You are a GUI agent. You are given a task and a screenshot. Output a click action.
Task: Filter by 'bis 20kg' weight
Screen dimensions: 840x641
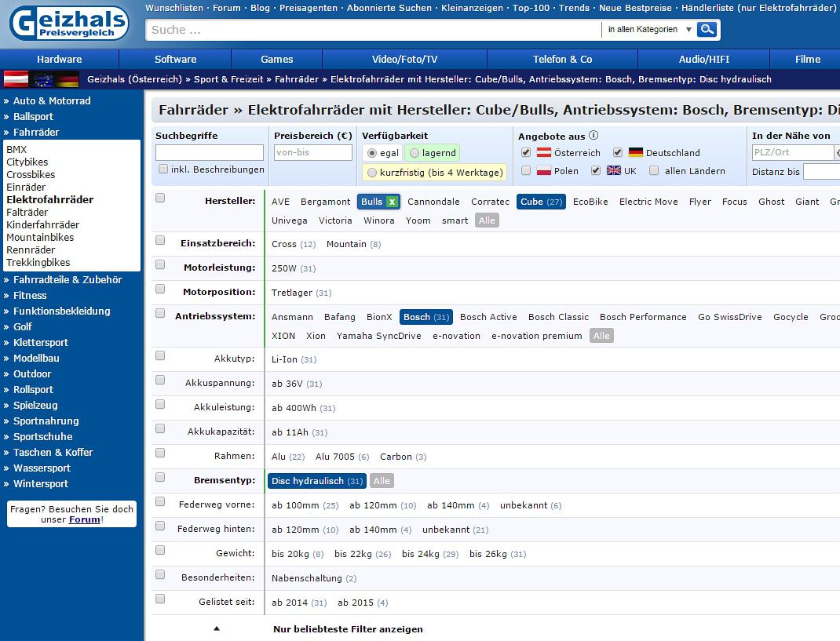298,554
